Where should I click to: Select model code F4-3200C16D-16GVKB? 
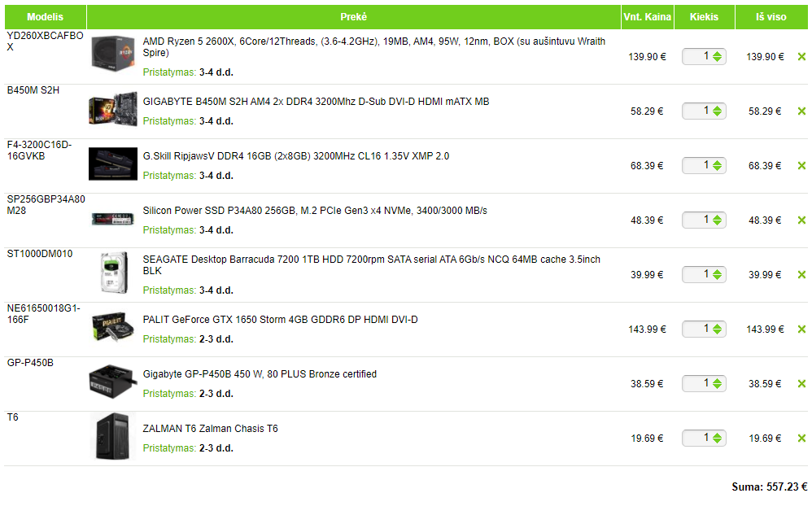[x=39, y=151]
